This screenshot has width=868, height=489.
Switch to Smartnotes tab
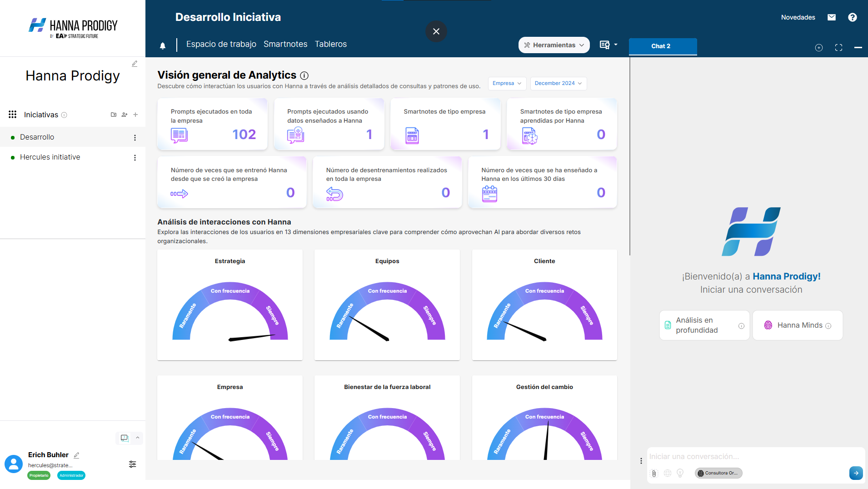(x=285, y=44)
